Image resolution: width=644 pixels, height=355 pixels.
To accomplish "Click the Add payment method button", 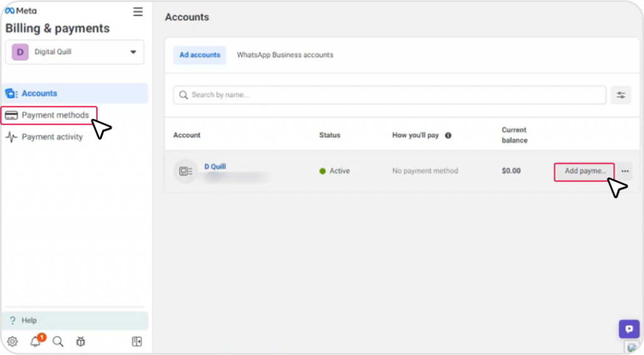I will pyautogui.click(x=584, y=171).
